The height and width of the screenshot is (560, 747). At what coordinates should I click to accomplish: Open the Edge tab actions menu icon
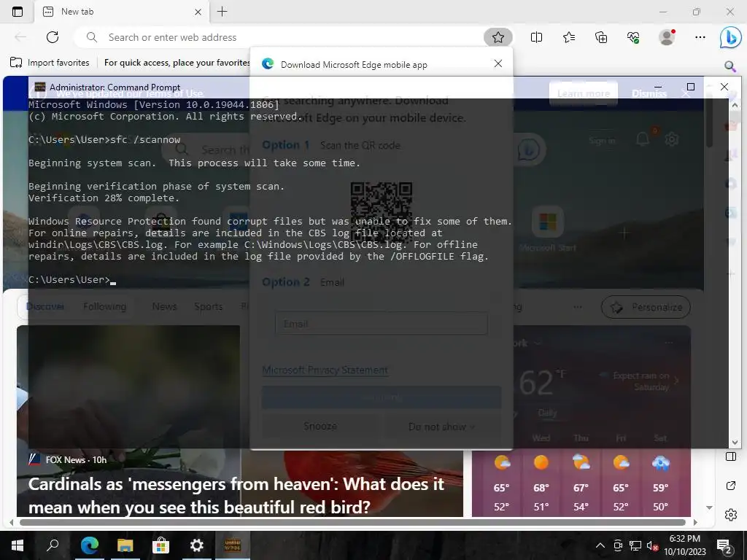coord(18,12)
